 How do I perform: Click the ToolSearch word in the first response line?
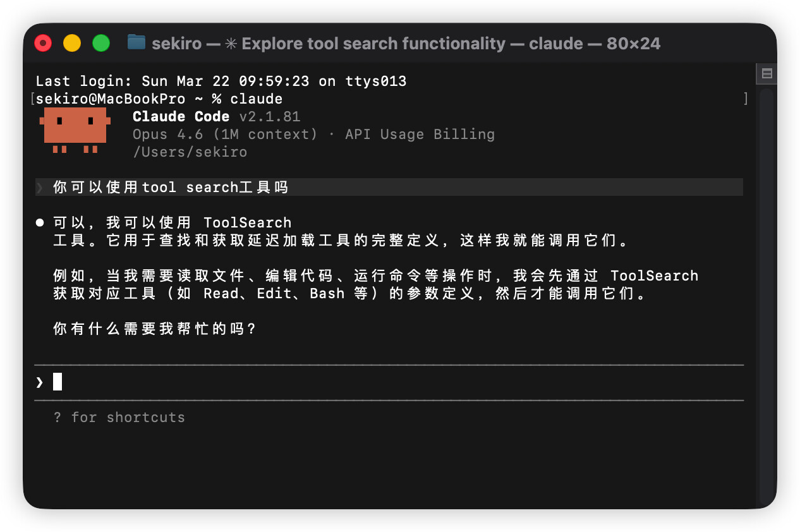click(248, 222)
